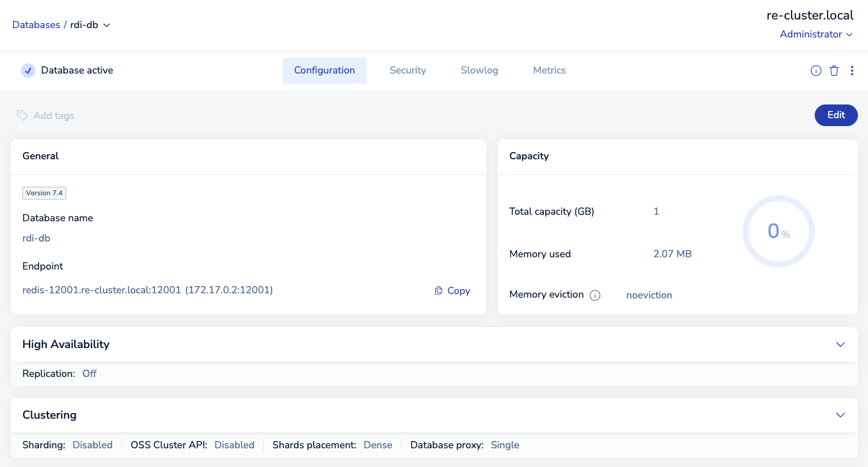Click the Database active checkmark icon
The image size is (868, 467).
pyautogui.click(x=28, y=71)
